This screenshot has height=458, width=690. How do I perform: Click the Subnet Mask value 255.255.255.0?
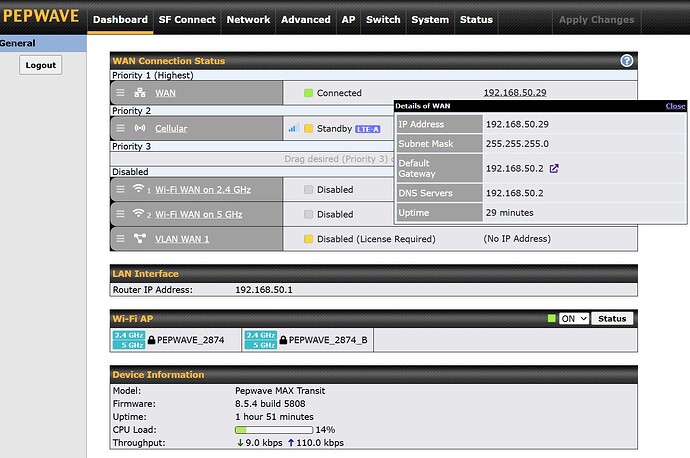(517, 144)
